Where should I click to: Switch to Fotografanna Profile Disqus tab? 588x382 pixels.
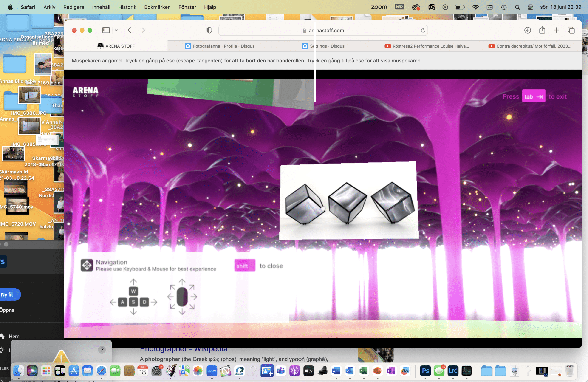(219, 46)
